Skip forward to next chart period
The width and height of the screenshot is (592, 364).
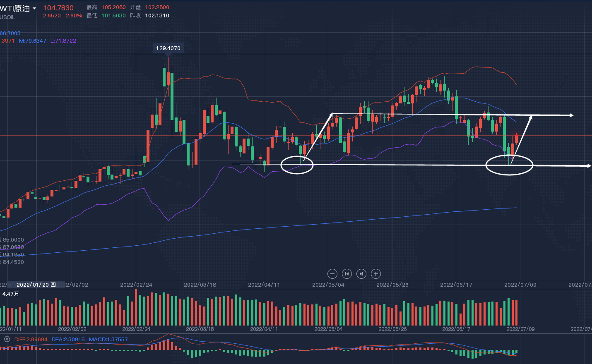click(361, 274)
